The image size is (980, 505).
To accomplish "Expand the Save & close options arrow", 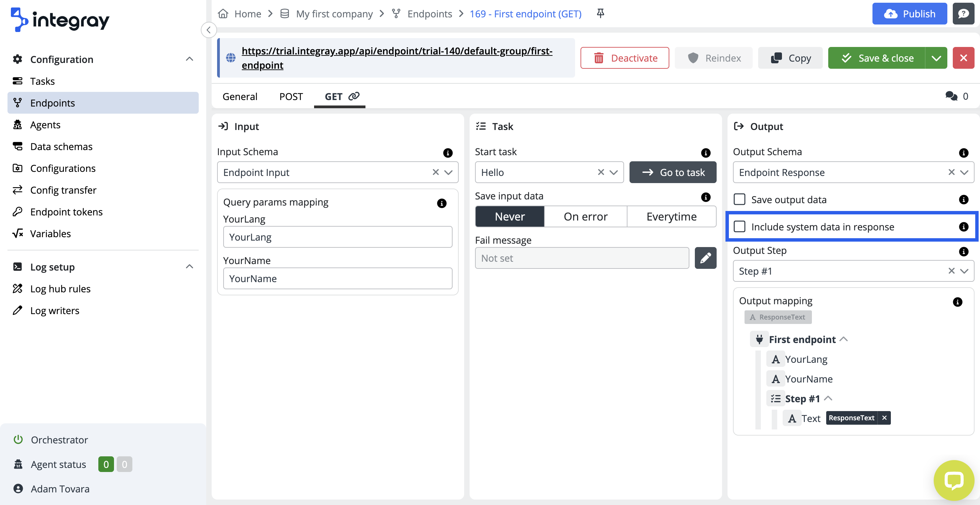I will point(936,58).
